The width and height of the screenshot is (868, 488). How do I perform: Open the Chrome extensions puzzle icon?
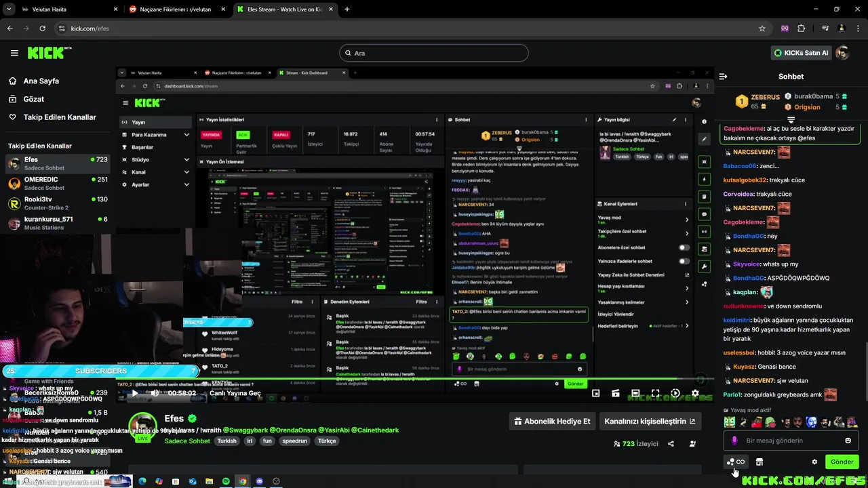tap(802, 28)
